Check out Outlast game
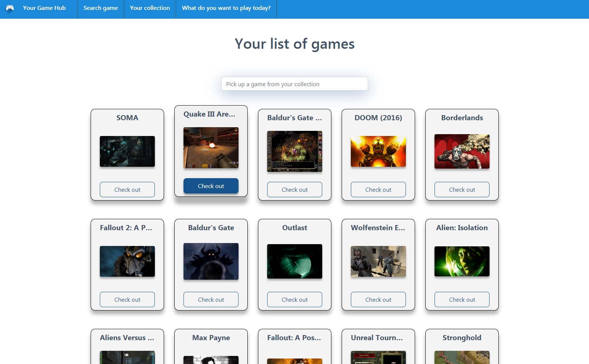The width and height of the screenshot is (589, 364). click(295, 299)
